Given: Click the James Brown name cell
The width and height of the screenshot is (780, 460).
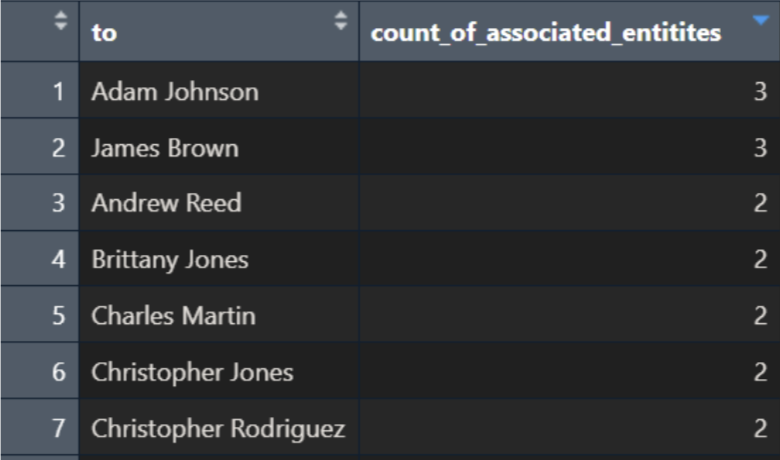Looking at the screenshot, I should coord(165,148).
